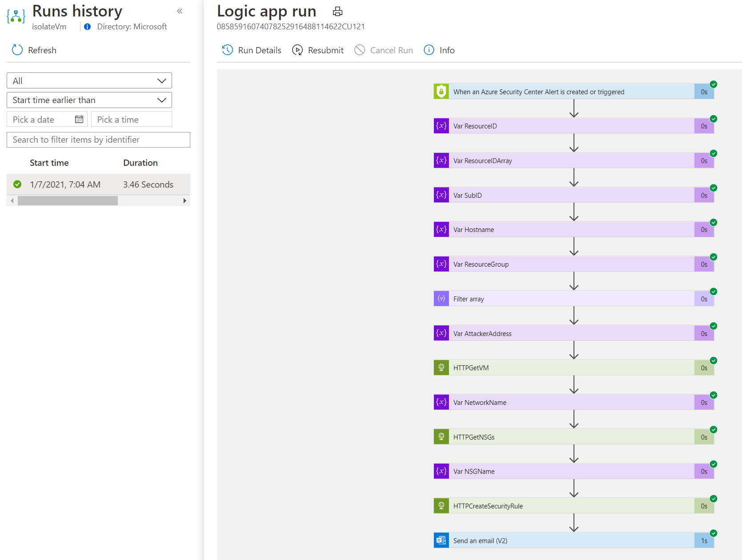This screenshot has height=560, width=742.
Task: Click Info in the toolbar
Action: 439,50
